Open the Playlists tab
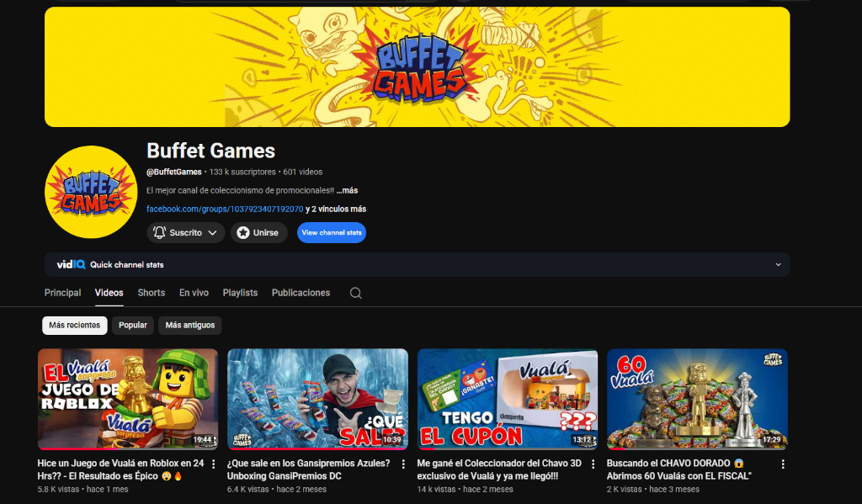This screenshot has width=862, height=504. click(x=240, y=293)
